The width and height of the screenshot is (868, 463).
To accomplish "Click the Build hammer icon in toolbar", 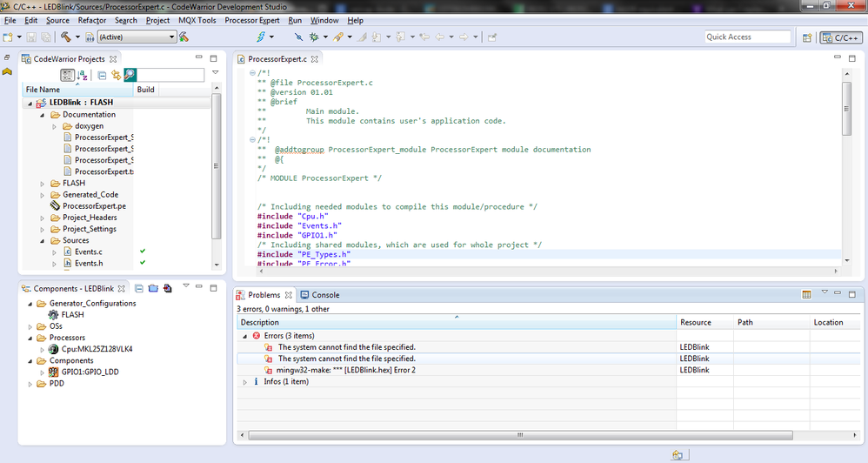I will 66,37.
